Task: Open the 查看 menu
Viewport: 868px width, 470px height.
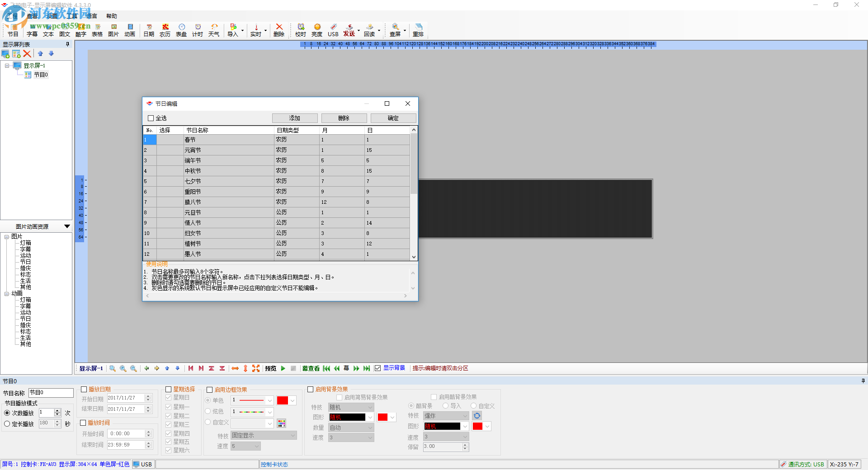Action: click(x=32, y=16)
